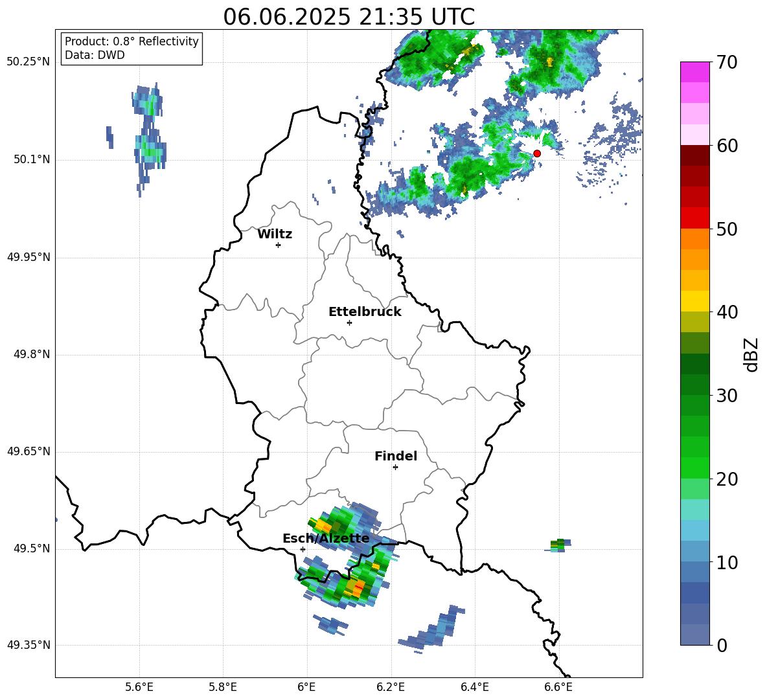Viewport: 767px width, 700px height.
Task: Click the 6.6°E longitude label
Action: coord(558,687)
